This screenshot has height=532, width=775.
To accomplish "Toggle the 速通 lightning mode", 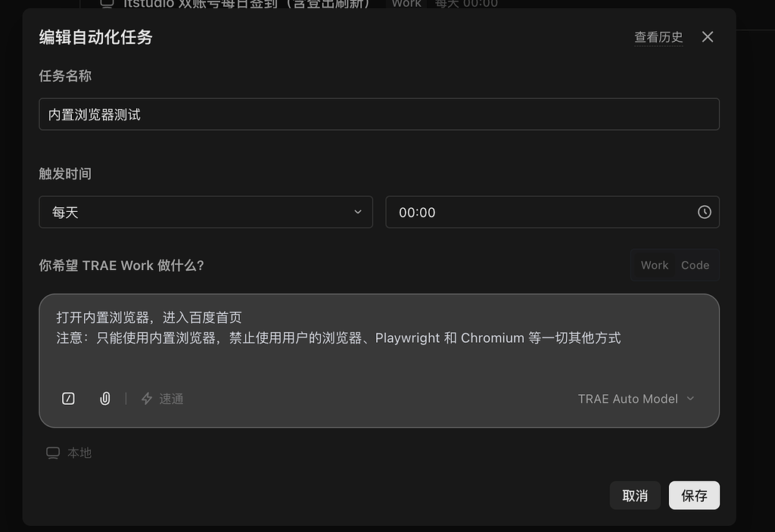I will pyautogui.click(x=162, y=399).
